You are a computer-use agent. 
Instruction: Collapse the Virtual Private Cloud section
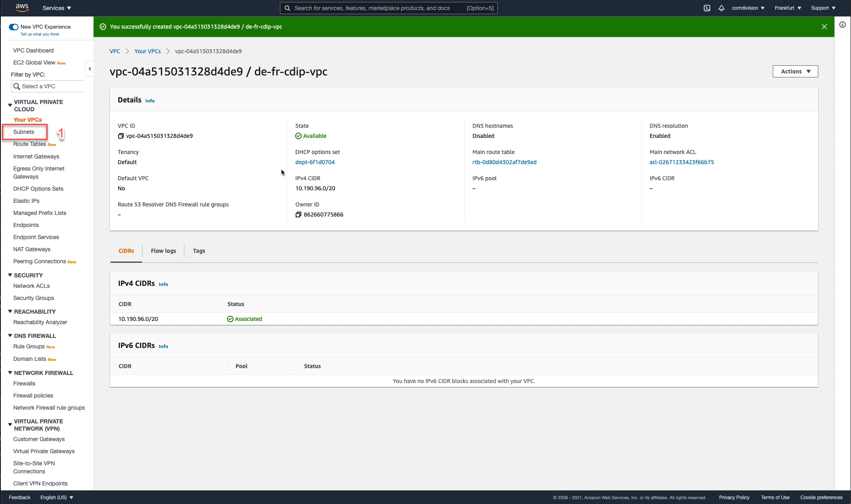10,105
